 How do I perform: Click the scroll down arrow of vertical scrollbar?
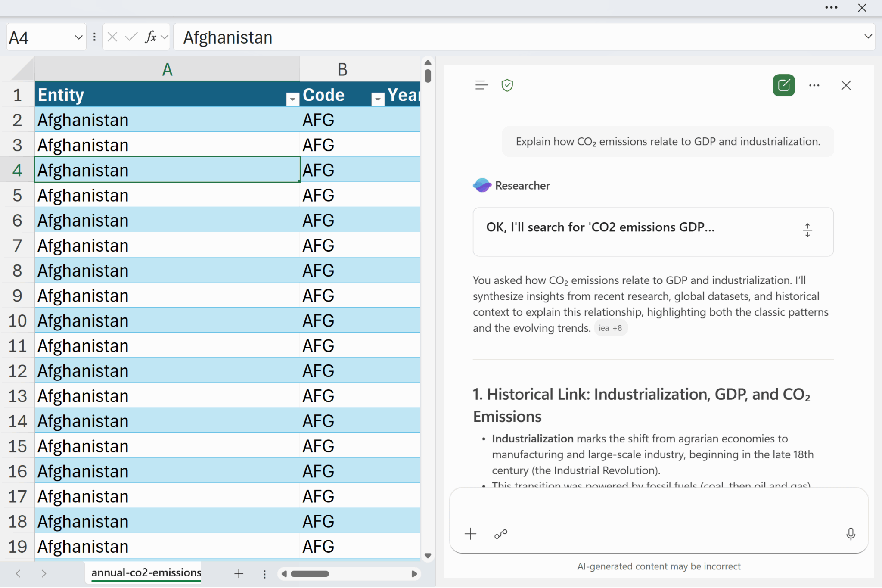(428, 556)
